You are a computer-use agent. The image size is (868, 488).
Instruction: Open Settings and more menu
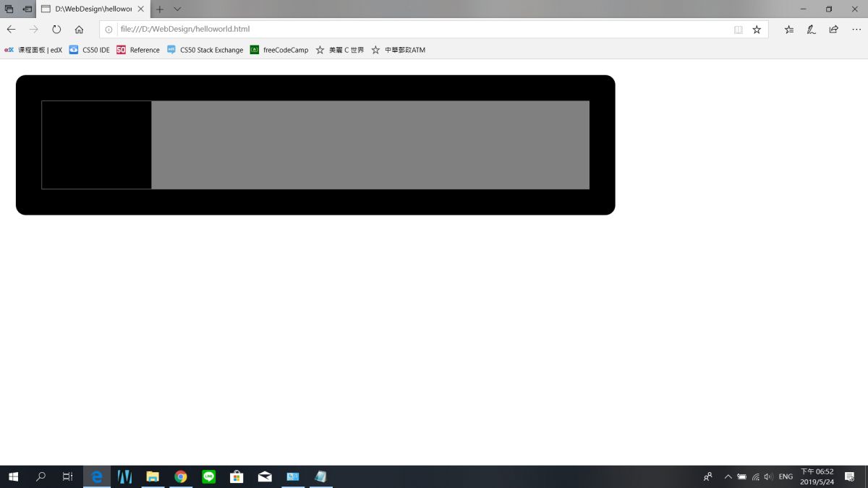tap(856, 30)
